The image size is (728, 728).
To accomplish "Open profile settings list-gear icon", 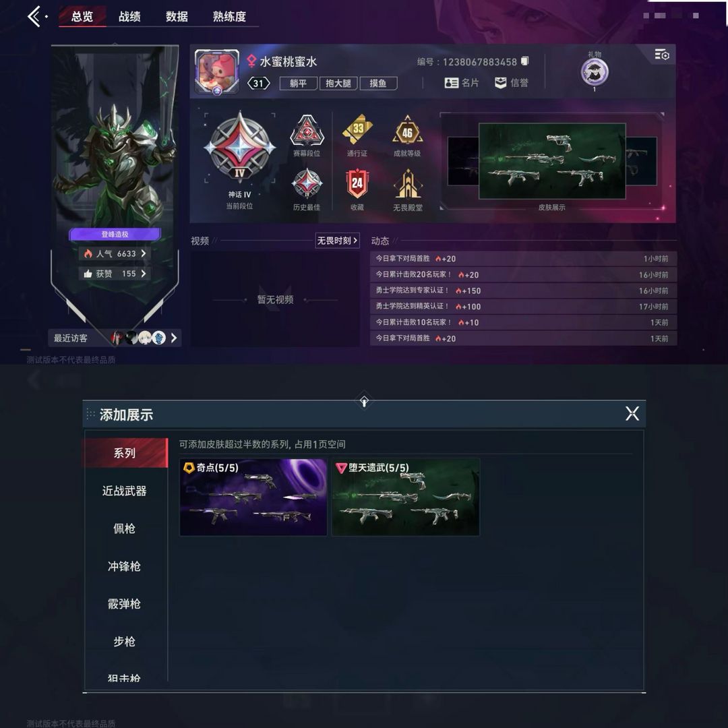I will pos(662,55).
